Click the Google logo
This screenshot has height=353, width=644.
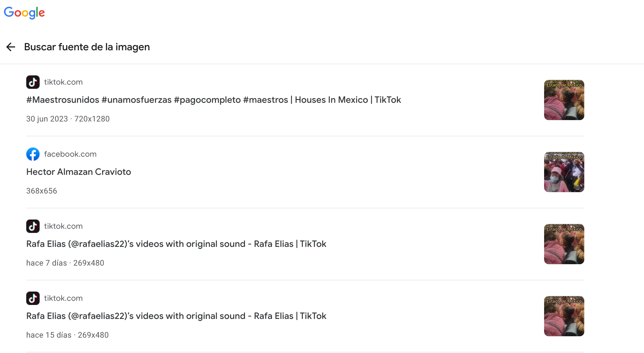click(24, 13)
